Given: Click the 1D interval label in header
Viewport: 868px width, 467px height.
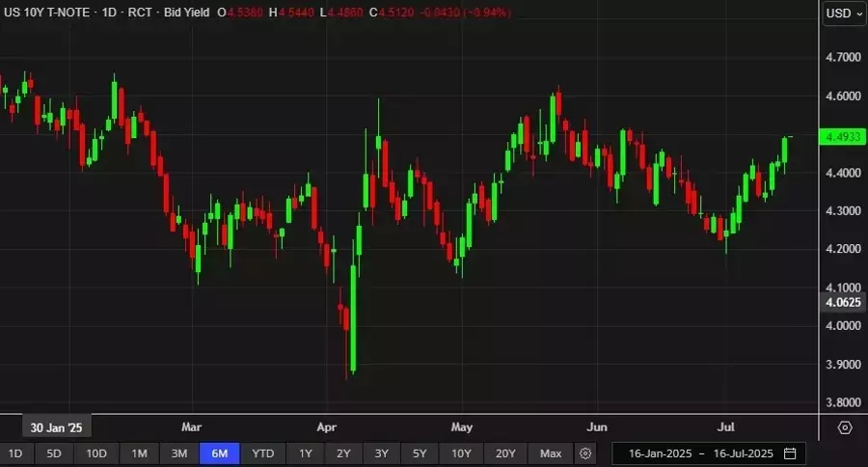Looking at the screenshot, I should click(109, 13).
